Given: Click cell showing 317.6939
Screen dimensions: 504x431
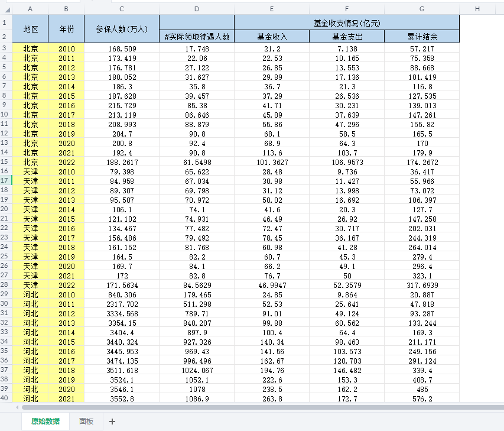Looking at the screenshot, I should tap(422, 285).
